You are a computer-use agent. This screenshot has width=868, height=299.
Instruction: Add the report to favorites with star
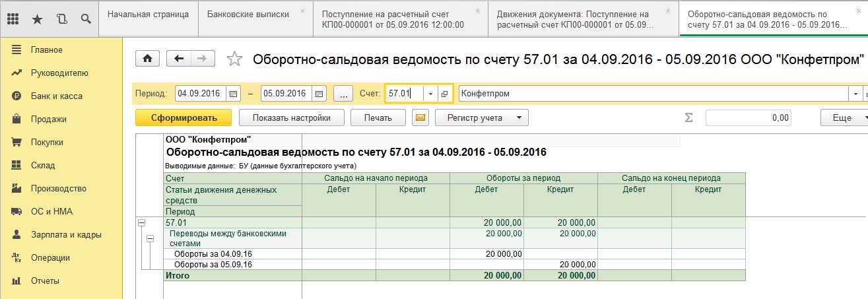(x=234, y=59)
